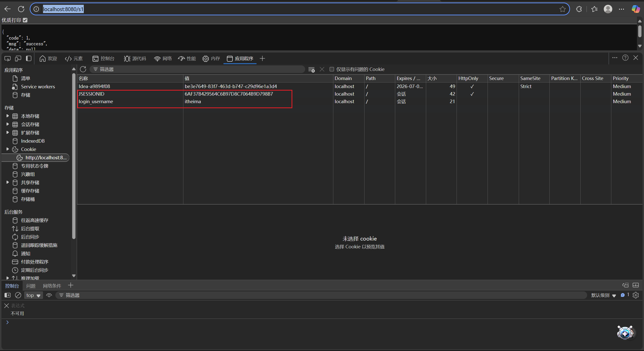This screenshot has height=351, width=644.
Task: Open the top context dropdown
Action: point(33,295)
